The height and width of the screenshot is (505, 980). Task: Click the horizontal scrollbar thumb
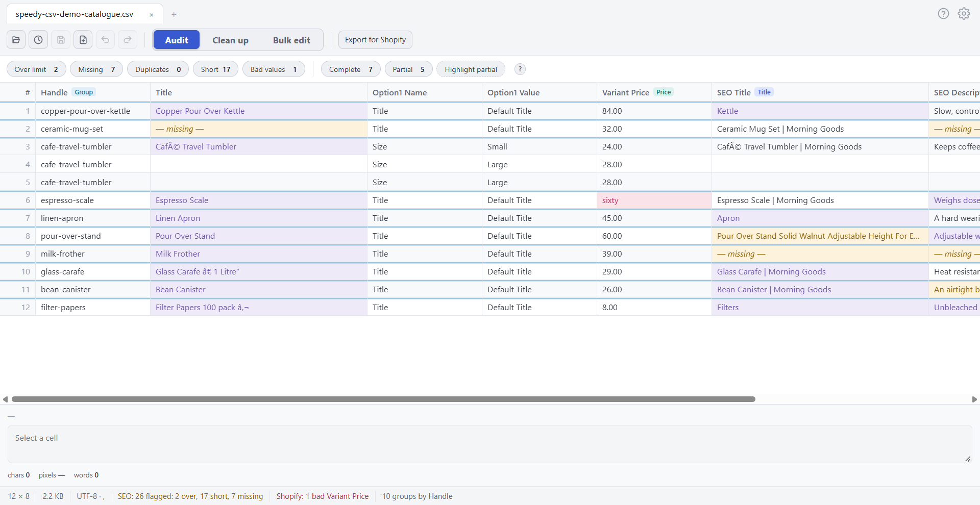pos(383,399)
